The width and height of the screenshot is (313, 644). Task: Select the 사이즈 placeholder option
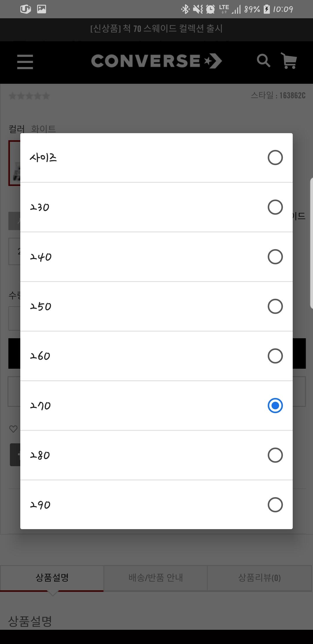[156, 158]
